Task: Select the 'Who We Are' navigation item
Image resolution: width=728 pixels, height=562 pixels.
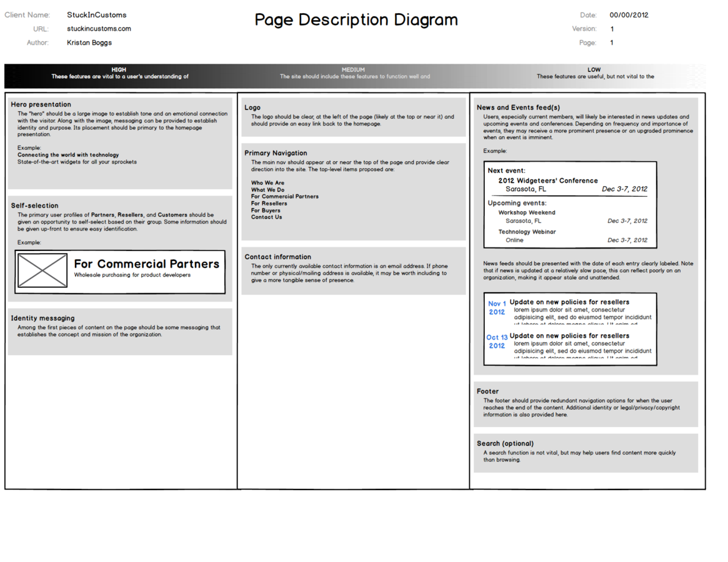Action: pos(267,183)
